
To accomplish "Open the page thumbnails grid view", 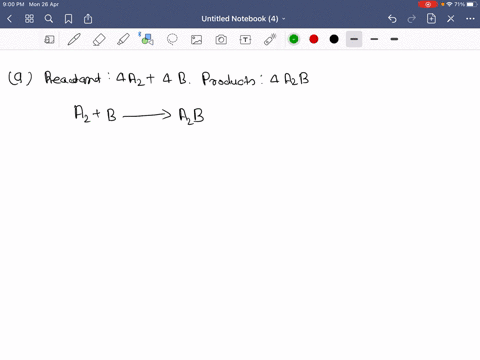I will (29, 19).
